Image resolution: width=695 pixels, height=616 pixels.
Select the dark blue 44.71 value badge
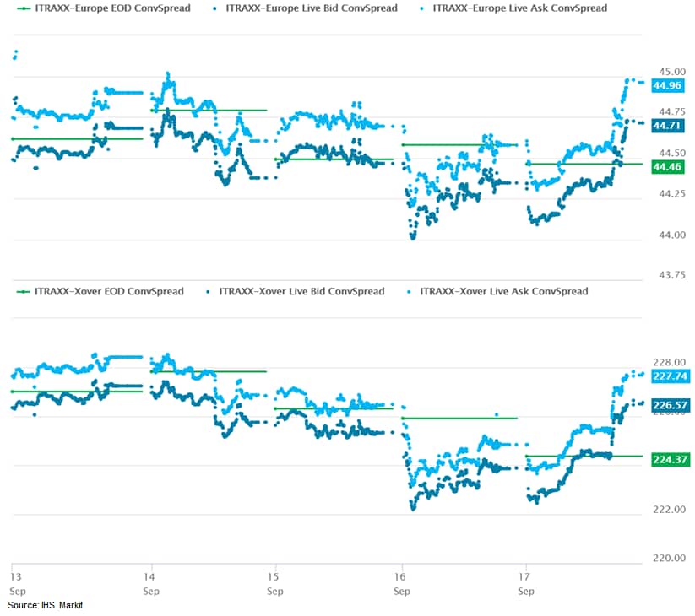click(668, 126)
